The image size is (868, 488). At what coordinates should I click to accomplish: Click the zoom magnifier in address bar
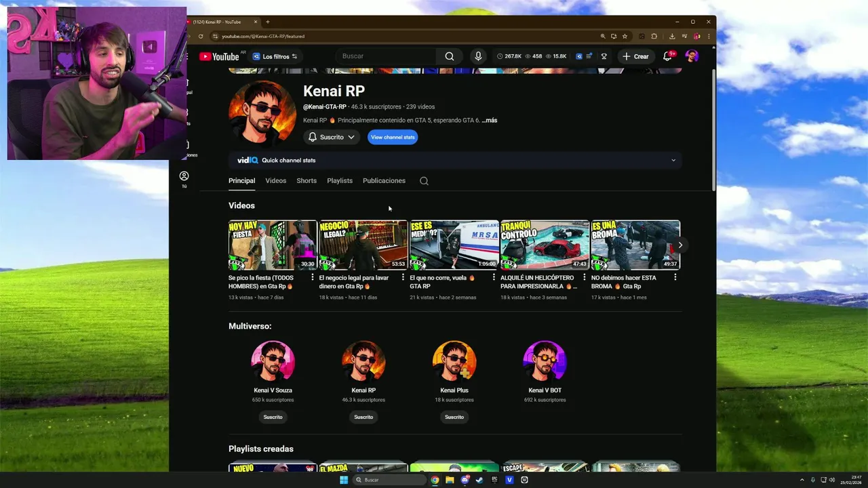coord(603,36)
